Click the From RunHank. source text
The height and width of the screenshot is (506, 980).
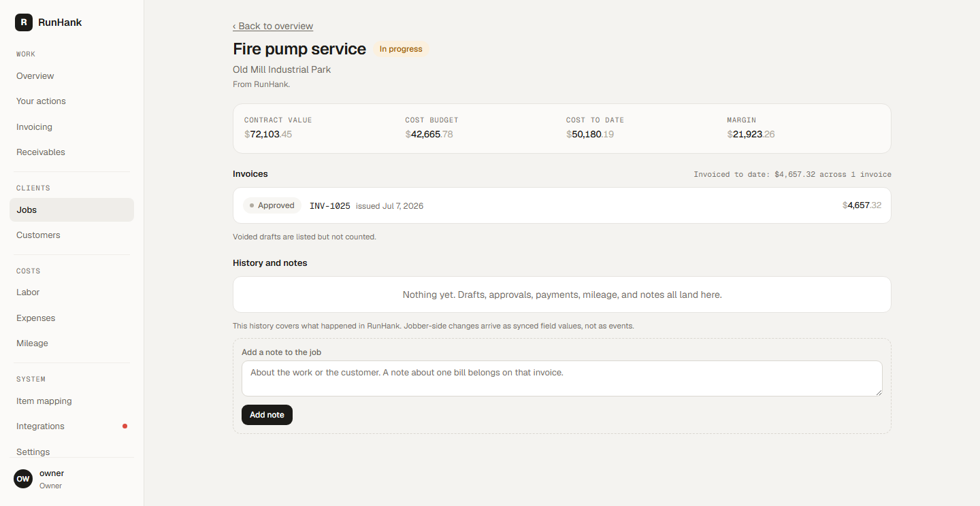click(x=261, y=84)
